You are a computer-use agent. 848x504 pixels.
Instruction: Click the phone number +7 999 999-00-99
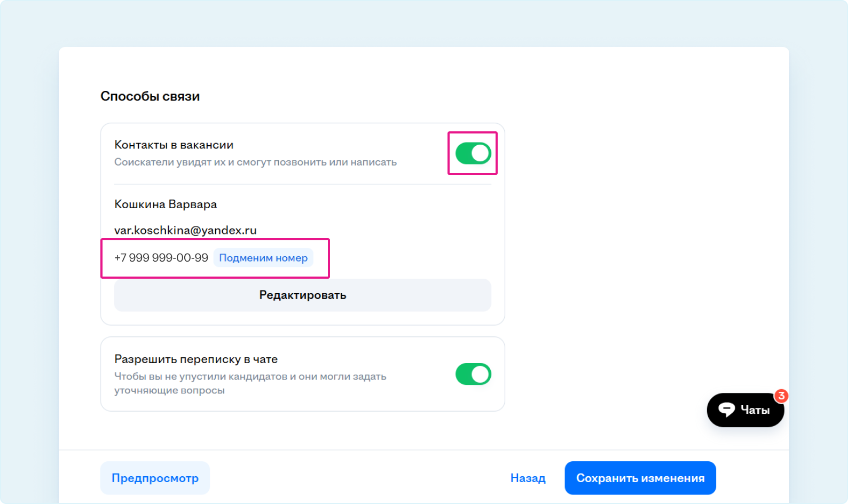pos(161,258)
